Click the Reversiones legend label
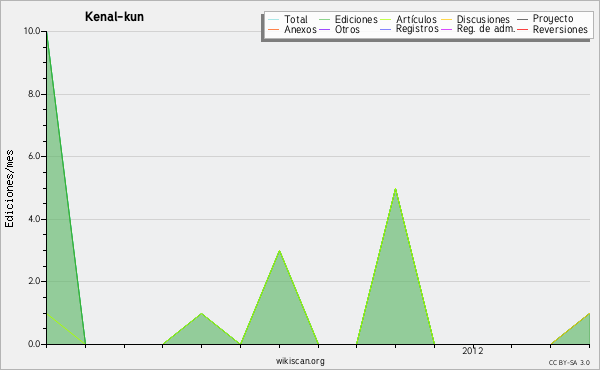Screen dimensions: 600x370 [560, 29]
